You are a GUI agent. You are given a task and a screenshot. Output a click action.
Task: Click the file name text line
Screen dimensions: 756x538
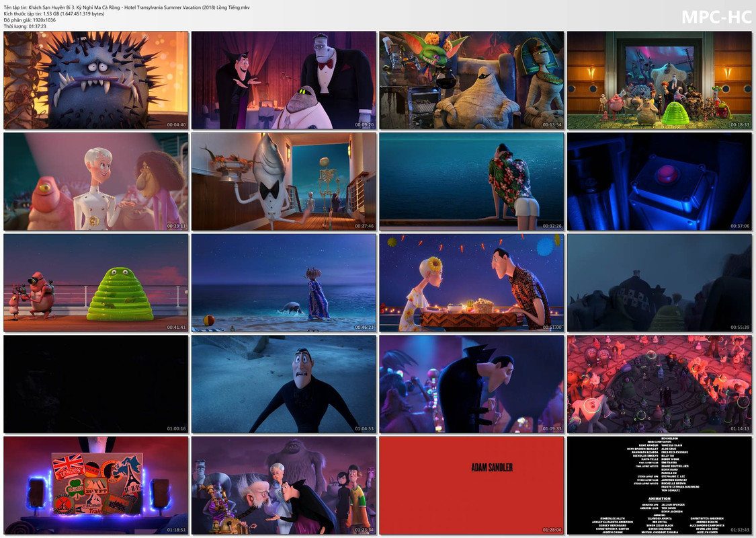tap(127, 7)
